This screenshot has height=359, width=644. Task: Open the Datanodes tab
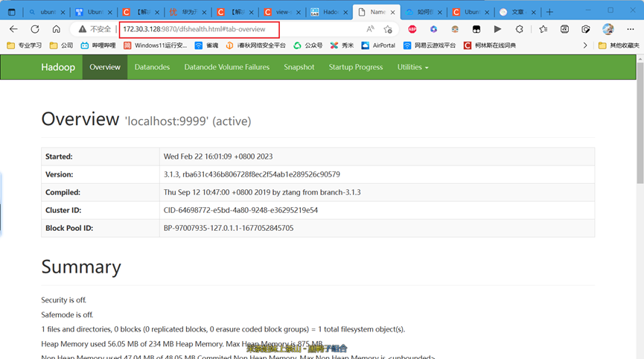pyautogui.click(x=152, y=67)
